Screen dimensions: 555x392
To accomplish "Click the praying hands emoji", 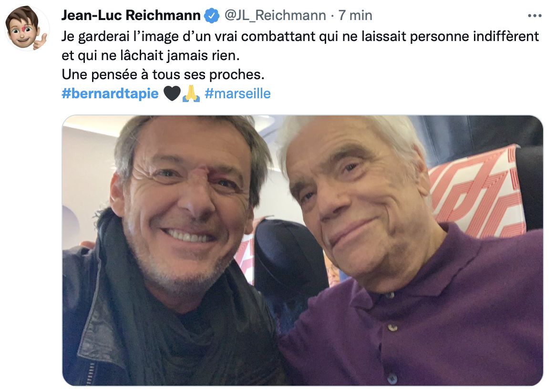I will click(192, 93).
